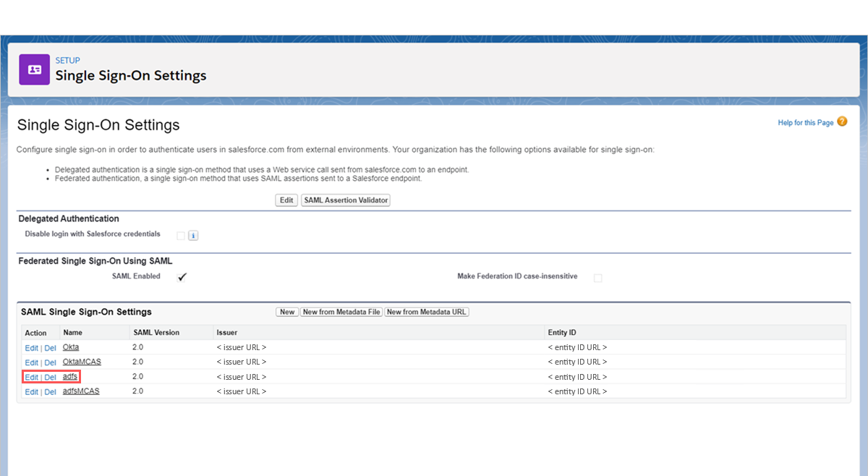Viewport: 868px width, 476px height.
Task: Edit the adfsMCAS row
Action: [x=31, y=391]
